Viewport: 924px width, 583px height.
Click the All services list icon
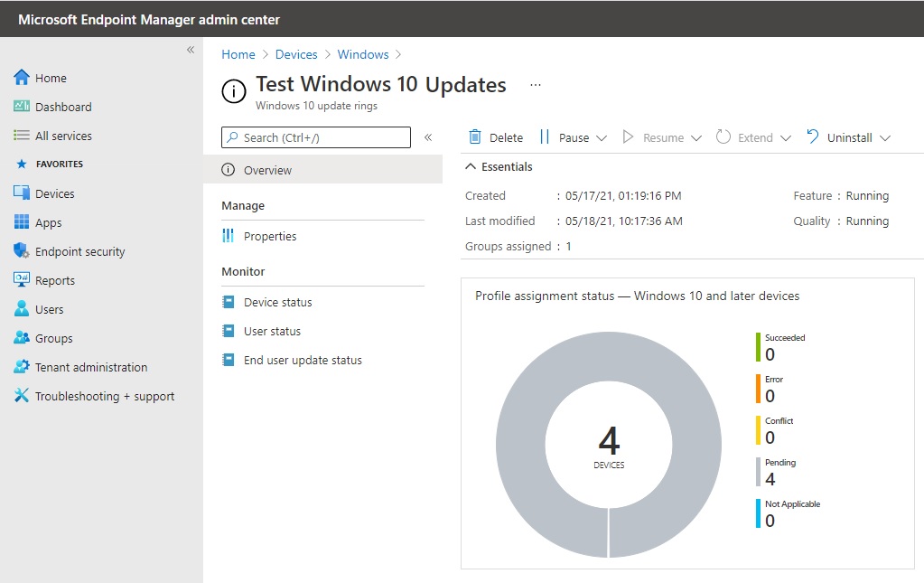[22, 135]
